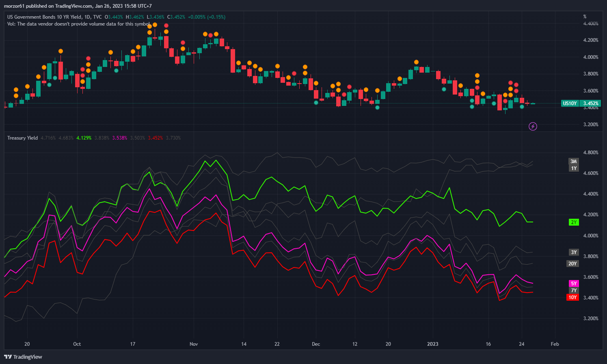The height and width of the screenshot is (364, 607).
Task: Click the low value L3.436%
Action: pos(156,17)
